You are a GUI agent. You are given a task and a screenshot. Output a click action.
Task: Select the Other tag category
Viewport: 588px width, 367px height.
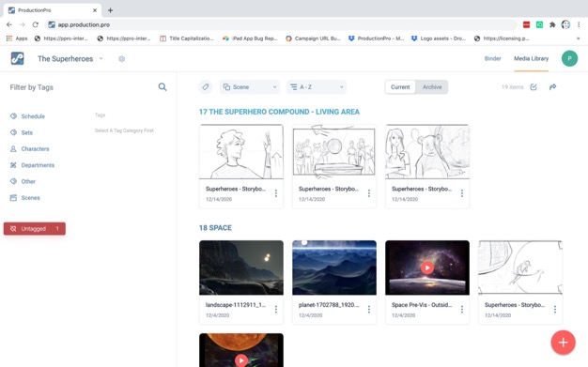click(23, 181)
